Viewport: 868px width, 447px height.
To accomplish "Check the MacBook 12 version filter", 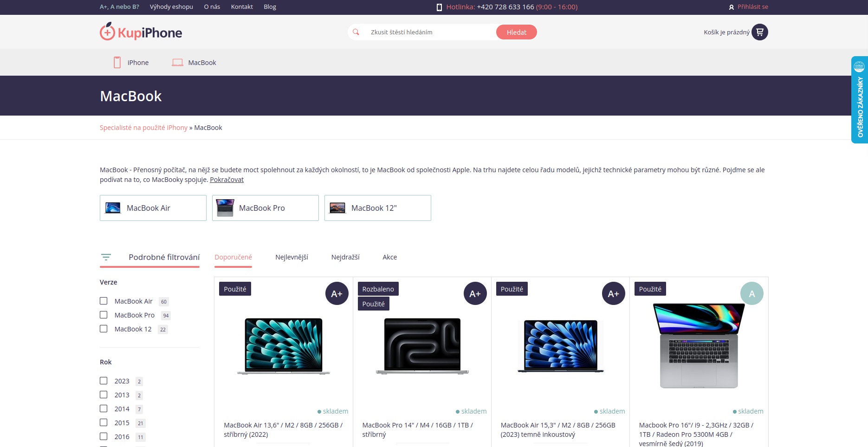I will pyautogui.click(x=104, y=329).
